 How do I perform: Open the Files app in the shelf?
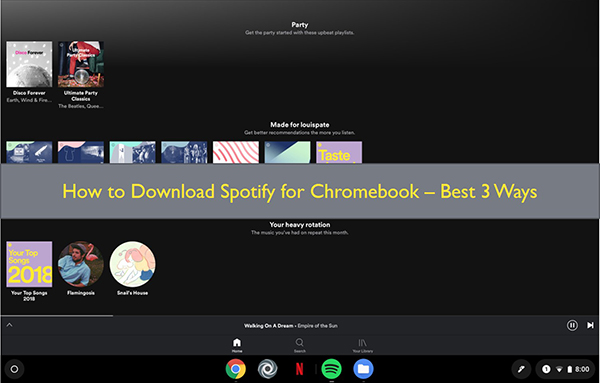pyautogui.click(x=363, y=369)
